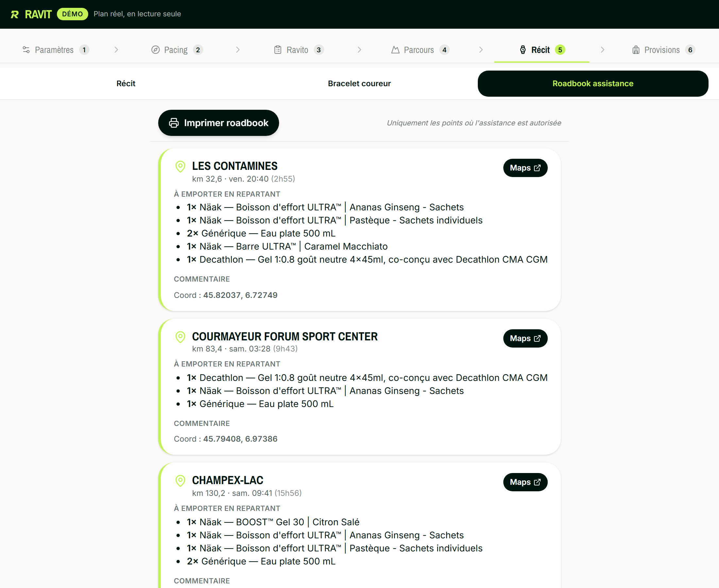Click the assistance autorisée italic note
Image resolution: width=719 pixels, height=588 pixels.
474,123
